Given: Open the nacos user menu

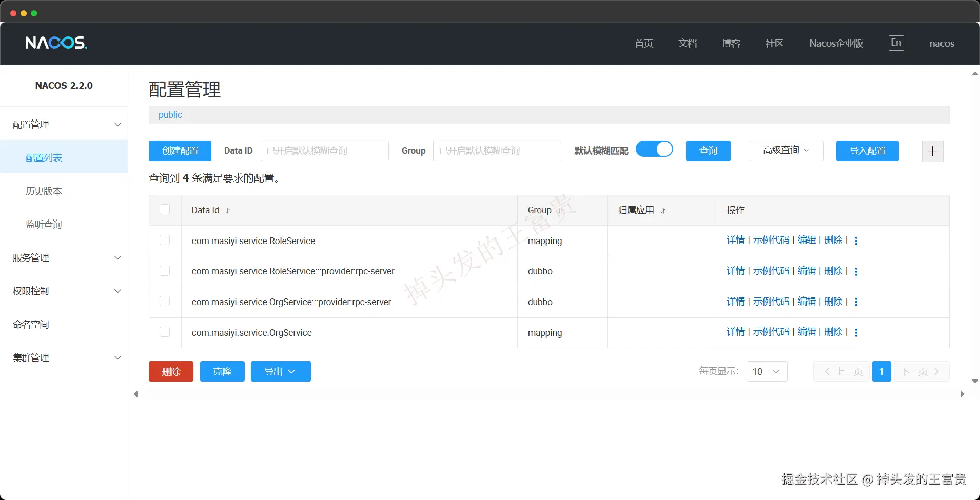Looking at the screenshot, I should point(942,44).
